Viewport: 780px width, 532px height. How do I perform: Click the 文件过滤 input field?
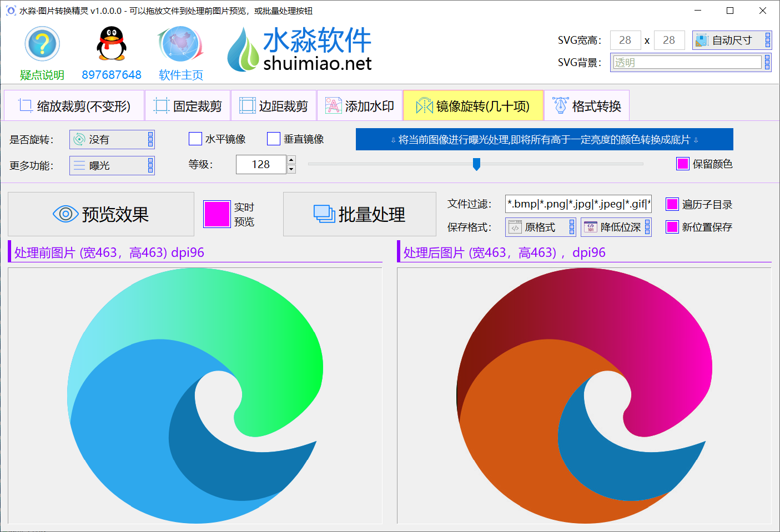pos(578,204)
